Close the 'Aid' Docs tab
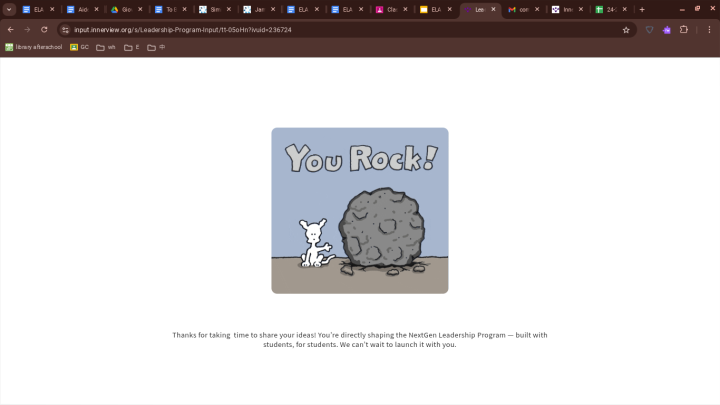 click(96, 9)
